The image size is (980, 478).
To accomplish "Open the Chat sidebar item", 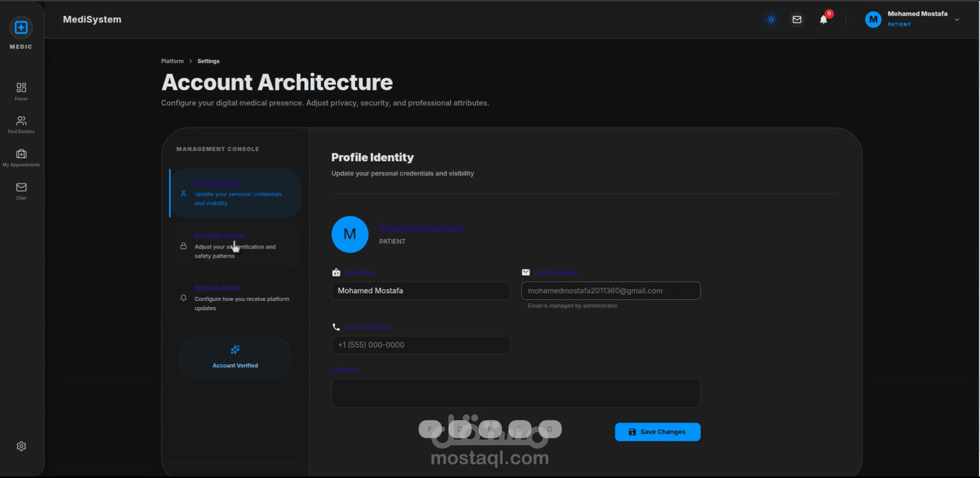I will 21,190.
